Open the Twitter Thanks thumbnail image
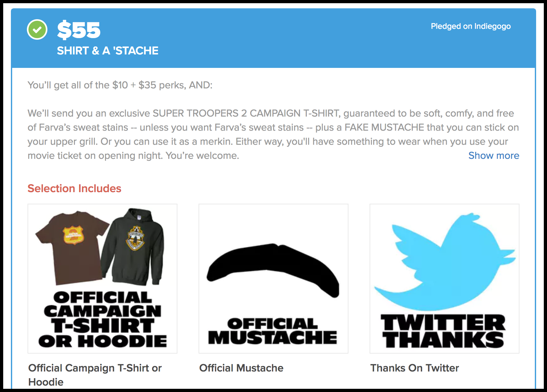This screenshot has width=547, height=392. 445,279
